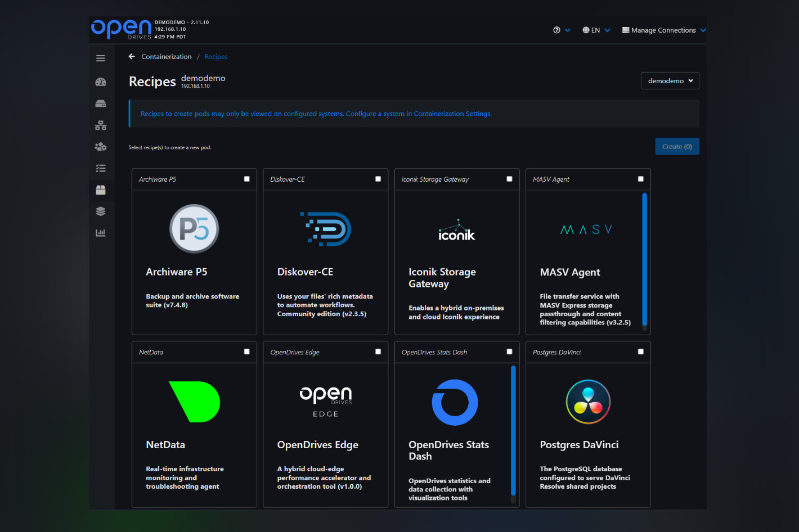Viewport: 799px width, 532px height.
Task: Click the iconik logo
Action: (x=457, y=230)
